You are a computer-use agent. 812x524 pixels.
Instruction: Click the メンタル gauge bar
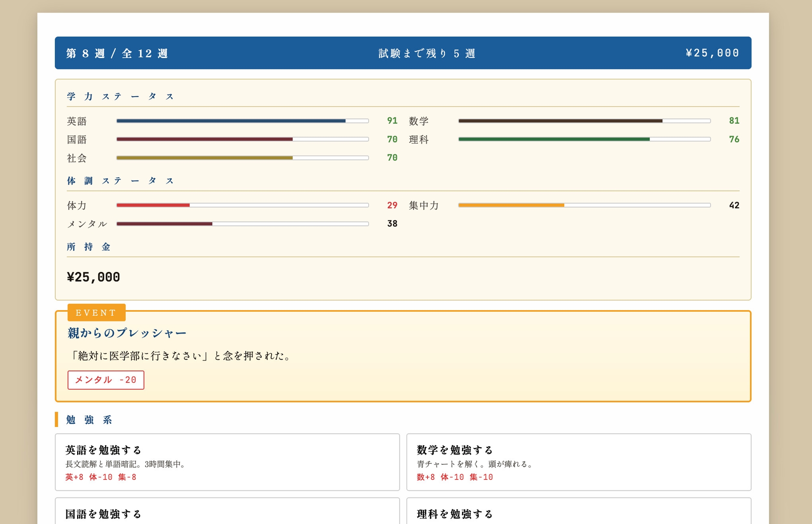242,224
